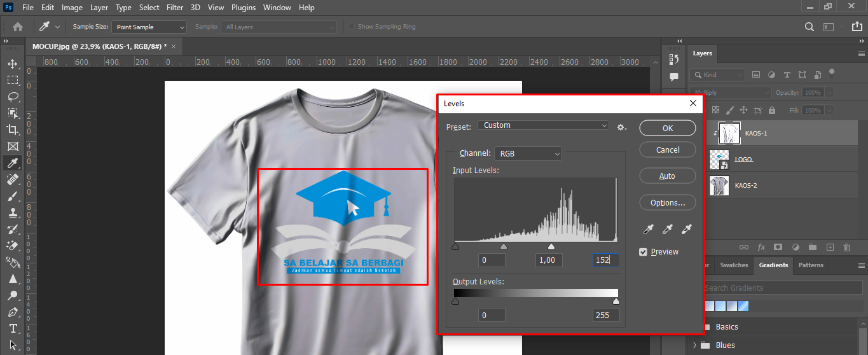Select the Horizontal Type tool

coord(13,328)
